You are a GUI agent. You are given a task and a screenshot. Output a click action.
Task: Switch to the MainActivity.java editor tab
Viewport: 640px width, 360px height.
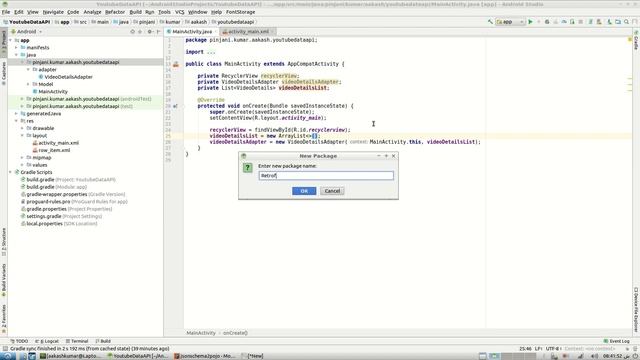[x=192, y=31]
